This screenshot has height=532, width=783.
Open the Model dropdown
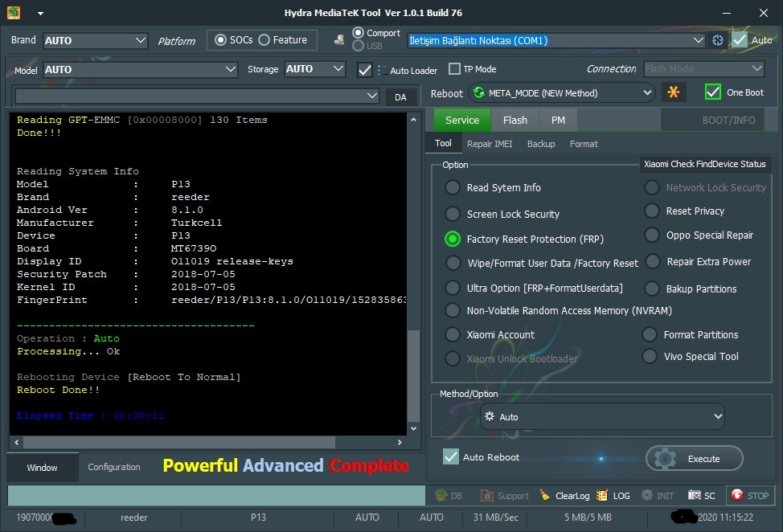[140, 69]
